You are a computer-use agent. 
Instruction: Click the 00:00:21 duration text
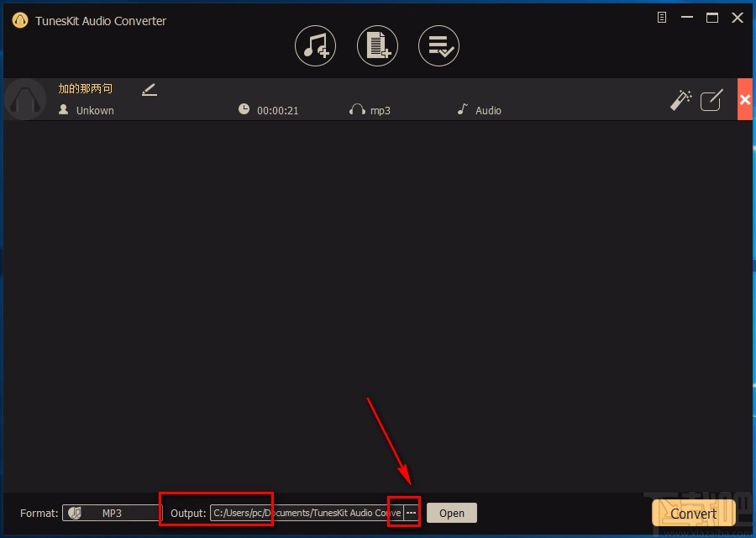[278, 110]
